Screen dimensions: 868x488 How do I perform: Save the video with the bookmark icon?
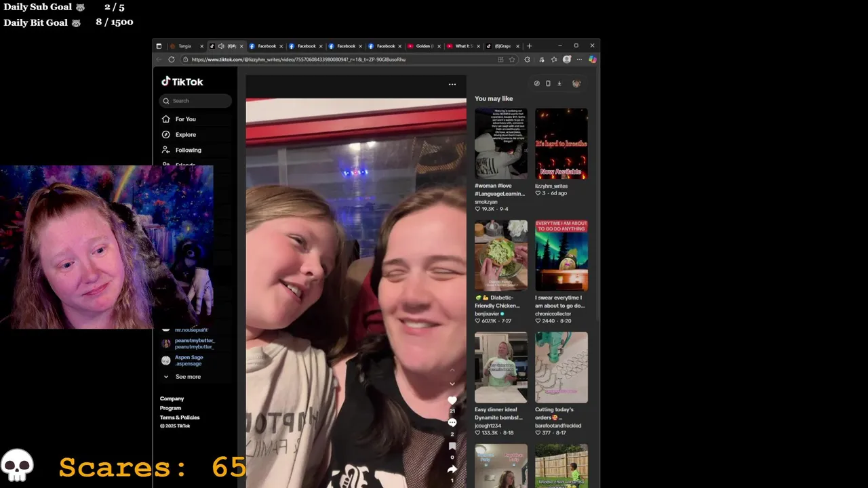tap(452, 446)
